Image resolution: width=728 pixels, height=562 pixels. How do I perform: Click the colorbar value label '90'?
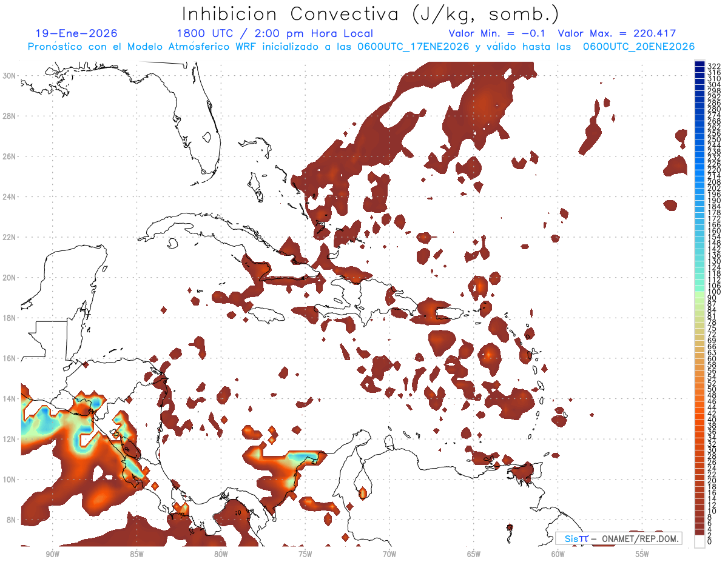click(712, 298)
